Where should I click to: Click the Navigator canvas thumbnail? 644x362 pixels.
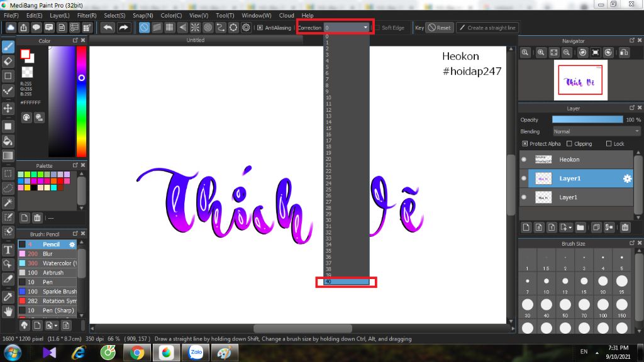click(x=580, y=80)
